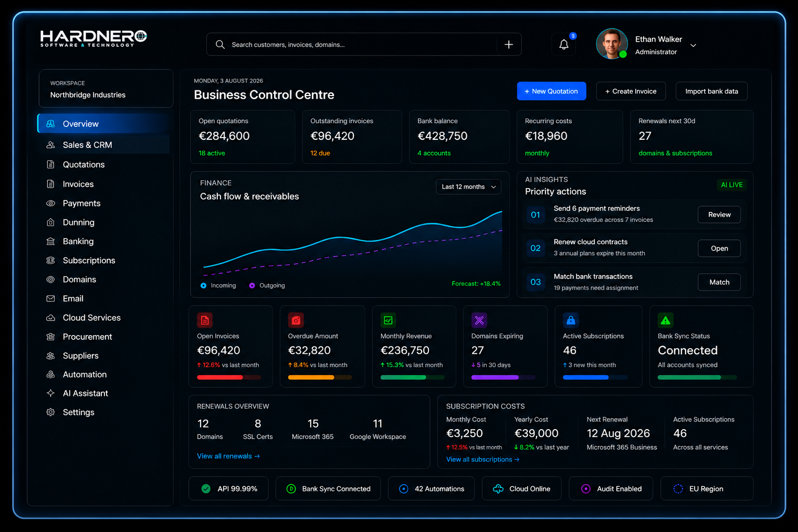Click Import bank data button

[x=711, y=91]
